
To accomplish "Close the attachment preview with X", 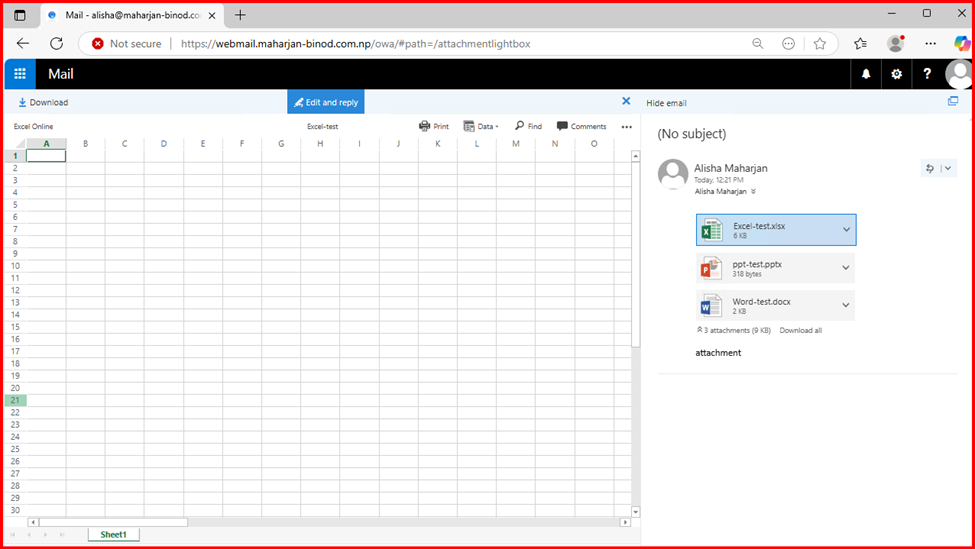I will tap(626, 101).
